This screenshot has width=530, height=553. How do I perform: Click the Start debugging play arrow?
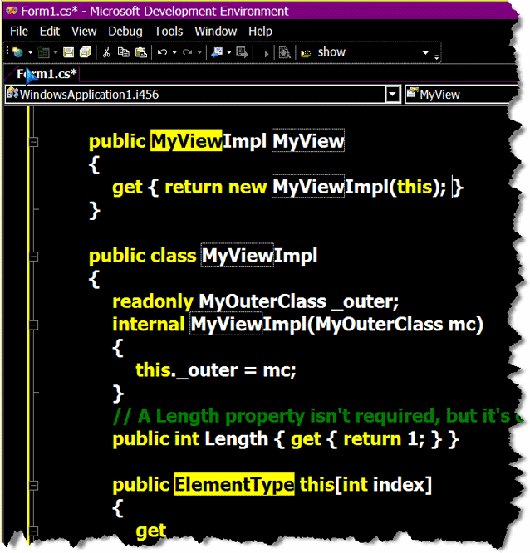coord(266,54)
